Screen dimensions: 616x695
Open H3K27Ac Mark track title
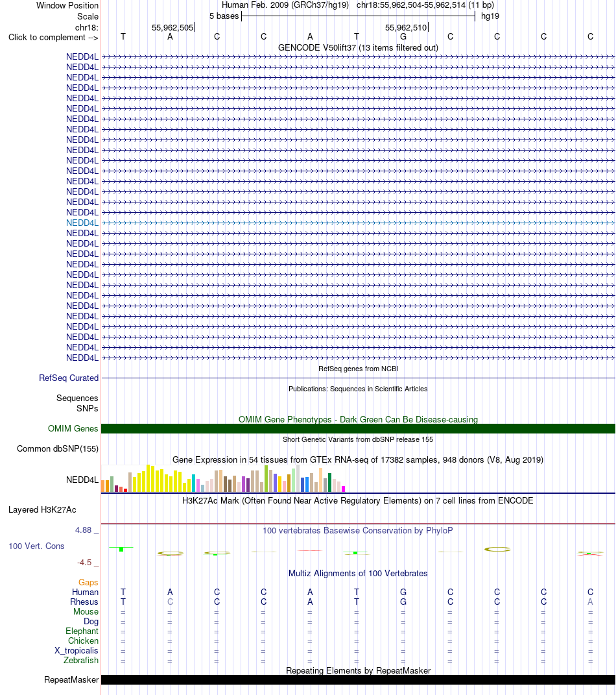(x=358, y=500)
